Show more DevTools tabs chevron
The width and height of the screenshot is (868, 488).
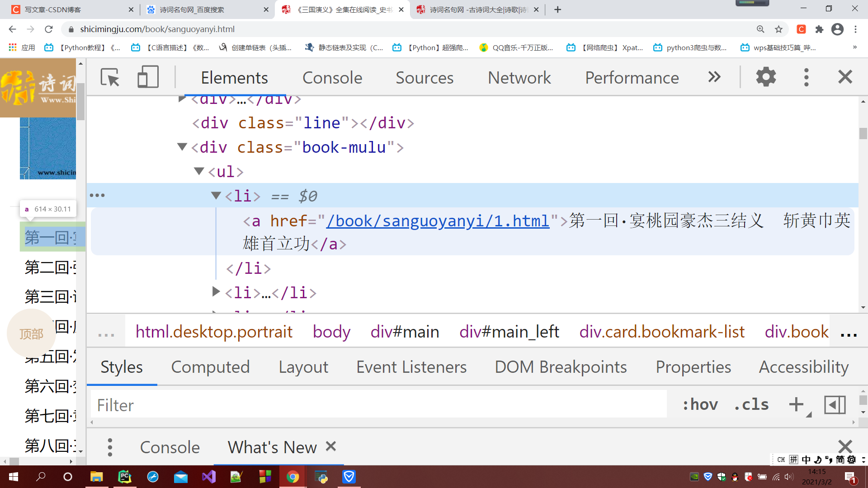[x=714, y=77]
